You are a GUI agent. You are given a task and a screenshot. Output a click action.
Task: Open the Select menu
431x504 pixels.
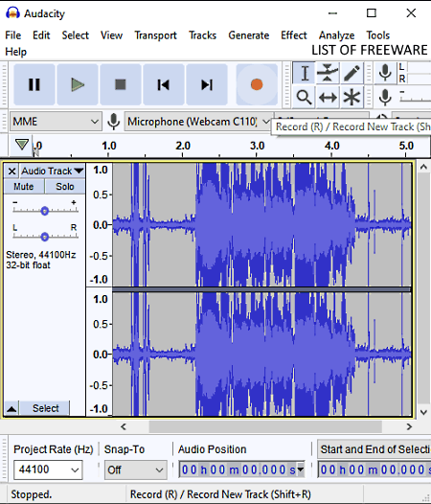(x=76, y=35)
